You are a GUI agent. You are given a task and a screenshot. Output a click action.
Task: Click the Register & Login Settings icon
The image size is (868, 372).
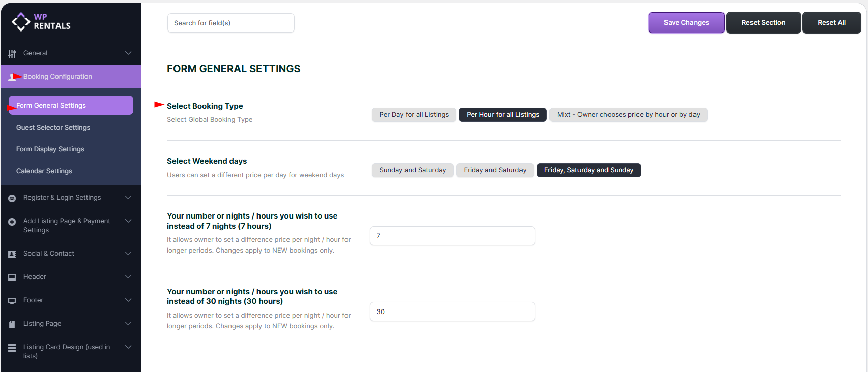(x=12, y=198)
